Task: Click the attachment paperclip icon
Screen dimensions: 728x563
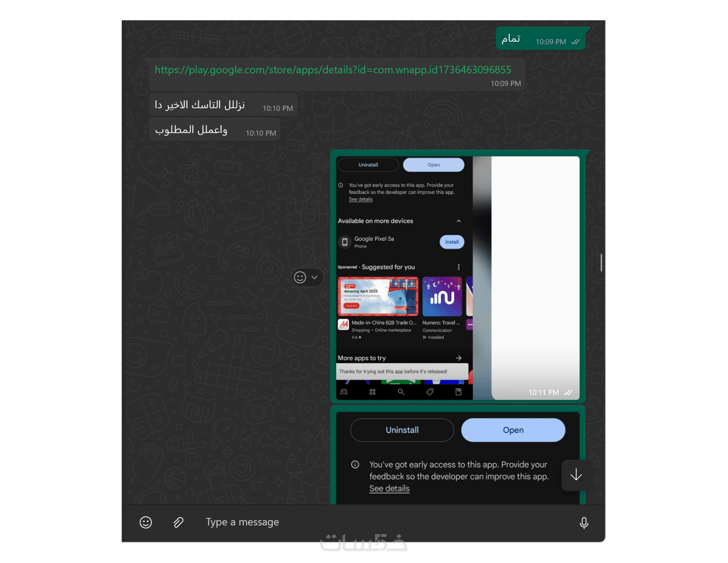Action: pos(178,522)
